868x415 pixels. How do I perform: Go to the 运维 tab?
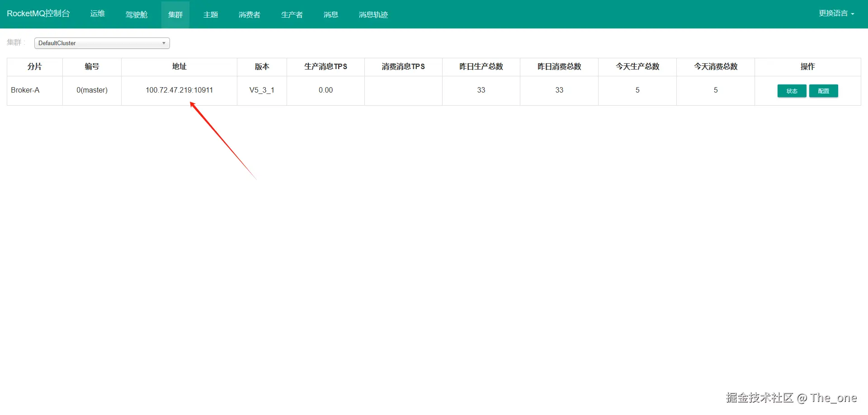pyautogui.click(x=98, y=14)
